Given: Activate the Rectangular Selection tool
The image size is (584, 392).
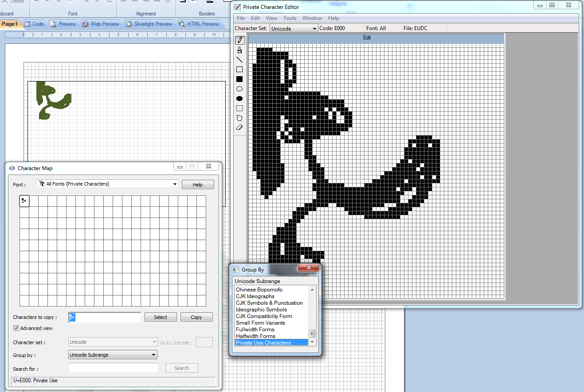Looking at the screenshot, I should coord(239,108).
